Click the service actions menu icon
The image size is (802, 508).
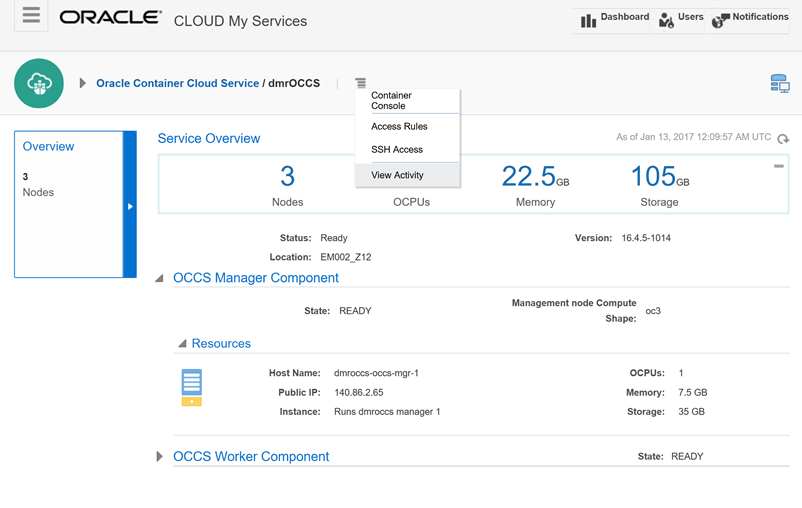(361, 83)
